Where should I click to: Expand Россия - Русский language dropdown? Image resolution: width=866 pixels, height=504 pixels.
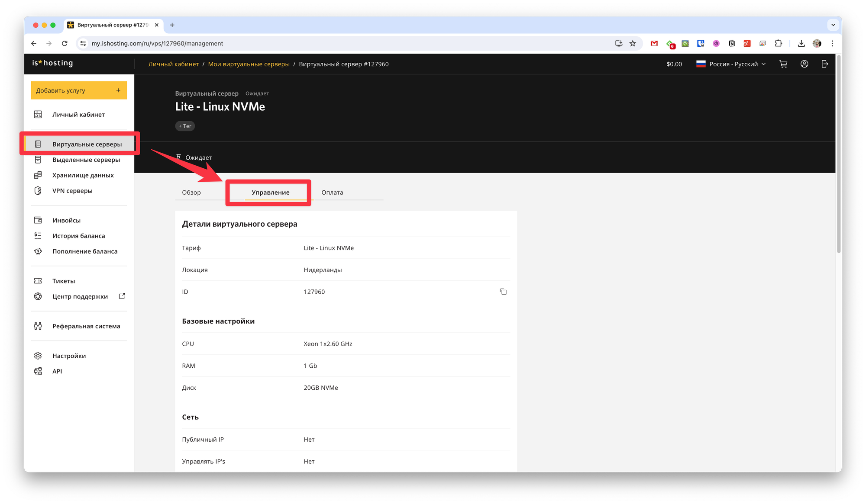732,64
